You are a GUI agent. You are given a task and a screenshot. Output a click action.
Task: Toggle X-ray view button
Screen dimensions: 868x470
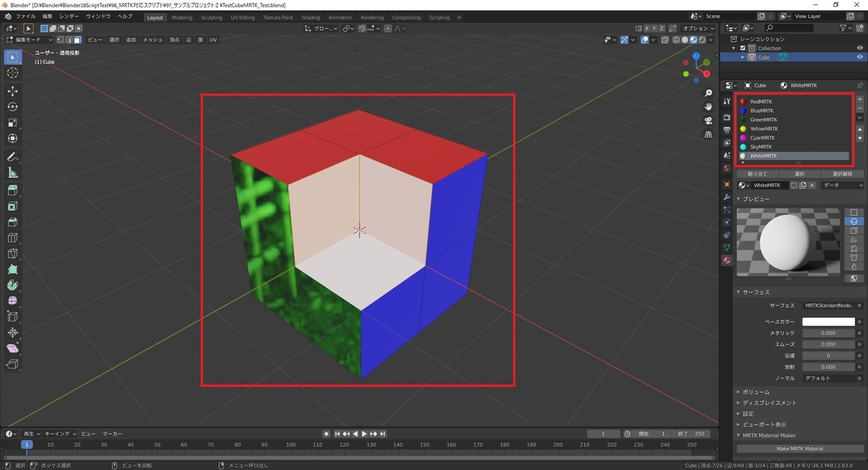coord(663,40)
